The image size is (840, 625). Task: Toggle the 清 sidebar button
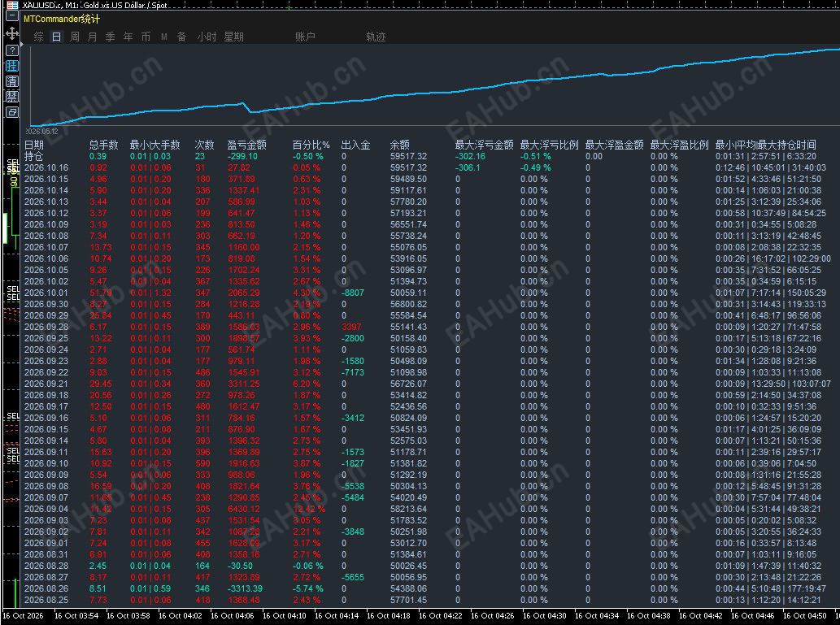pos(11,81)
